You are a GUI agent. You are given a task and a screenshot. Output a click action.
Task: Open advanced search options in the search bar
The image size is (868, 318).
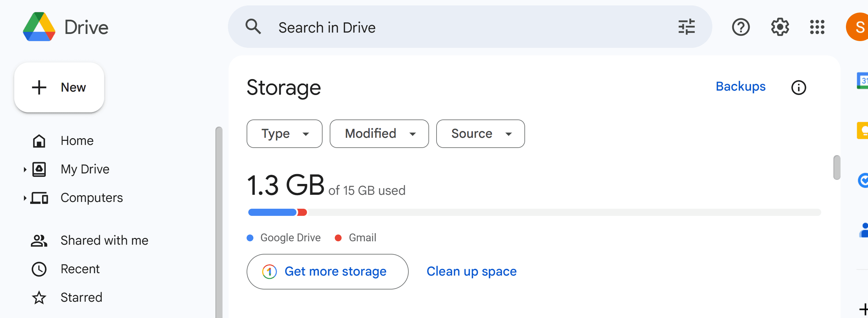[x=686, y=27]
